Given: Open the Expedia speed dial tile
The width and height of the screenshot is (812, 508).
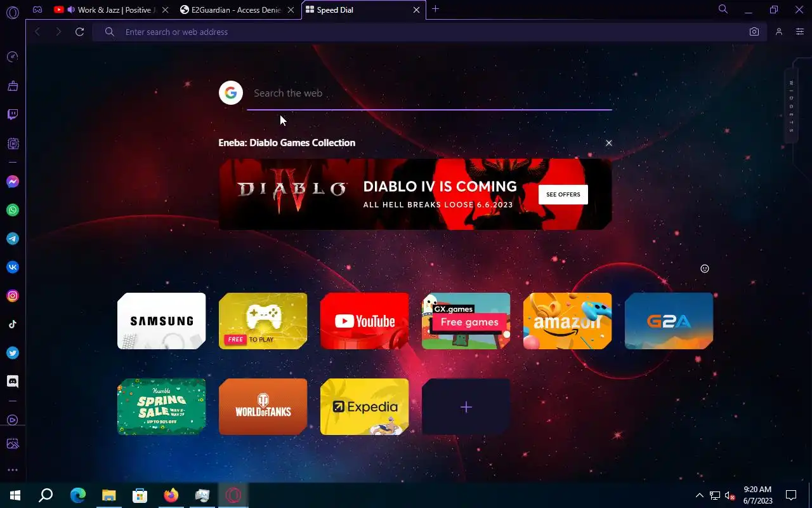Looking at the screenshot, I should pos(365,407).
